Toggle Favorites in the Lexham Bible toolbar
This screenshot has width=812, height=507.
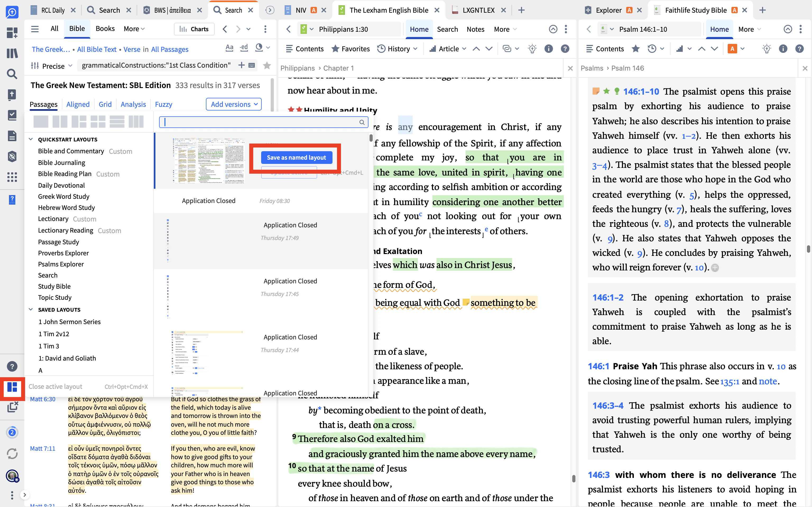tap(351, 49)
